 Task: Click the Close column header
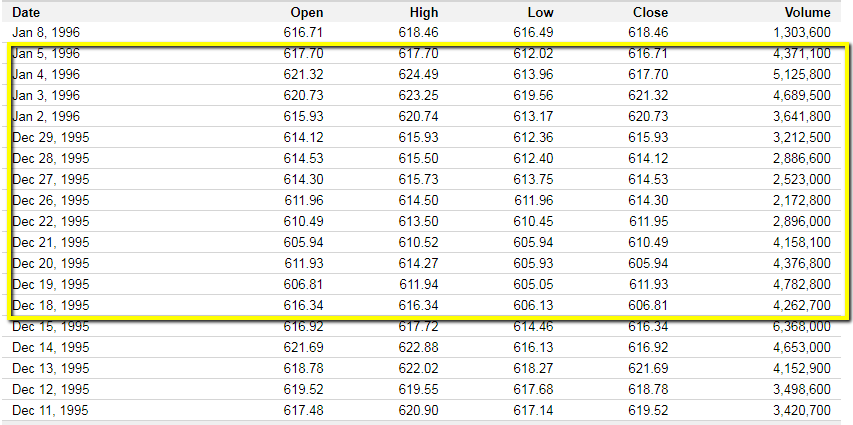pos(651,12)
